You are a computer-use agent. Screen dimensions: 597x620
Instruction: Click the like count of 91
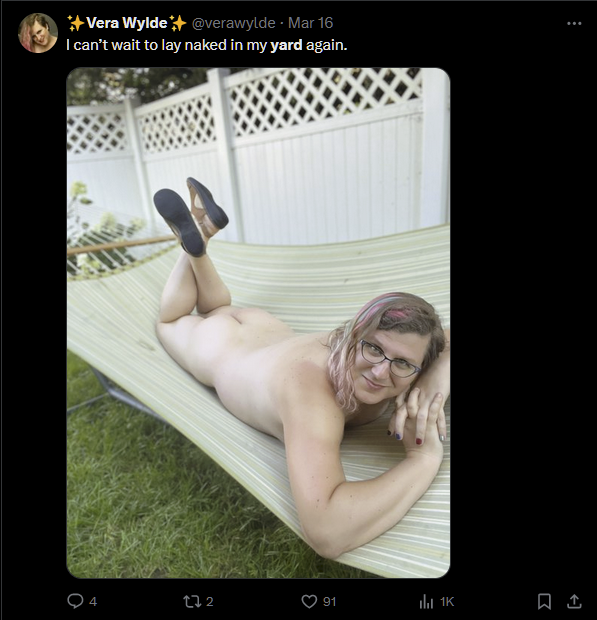point(329,602)
